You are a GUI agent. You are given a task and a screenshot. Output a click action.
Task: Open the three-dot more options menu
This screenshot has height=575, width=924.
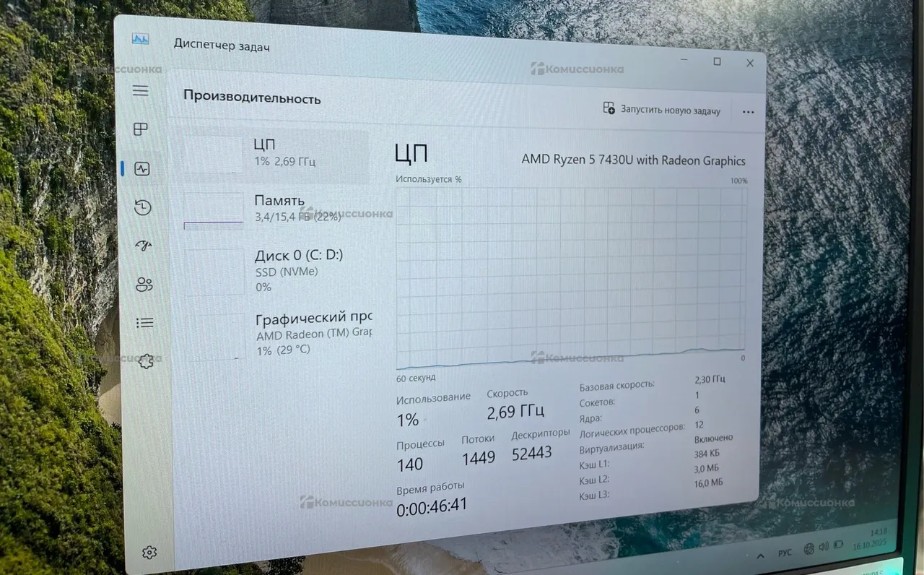pyautogui.click(x=748, y=112)
